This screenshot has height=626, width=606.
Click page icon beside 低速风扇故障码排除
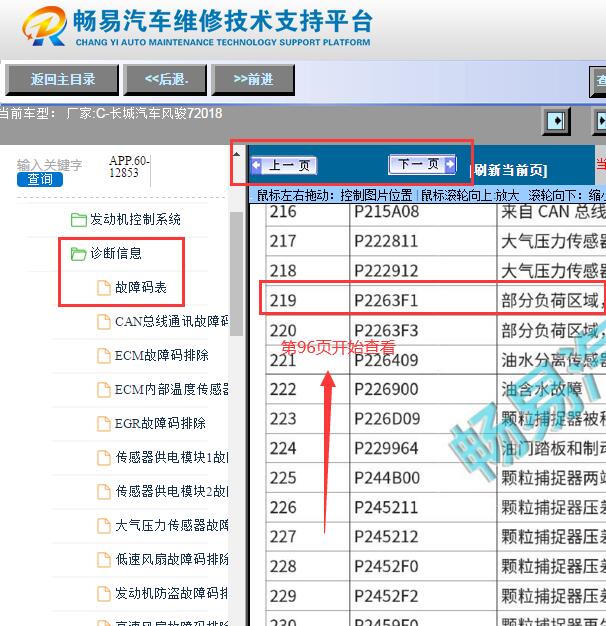point(104,560)
